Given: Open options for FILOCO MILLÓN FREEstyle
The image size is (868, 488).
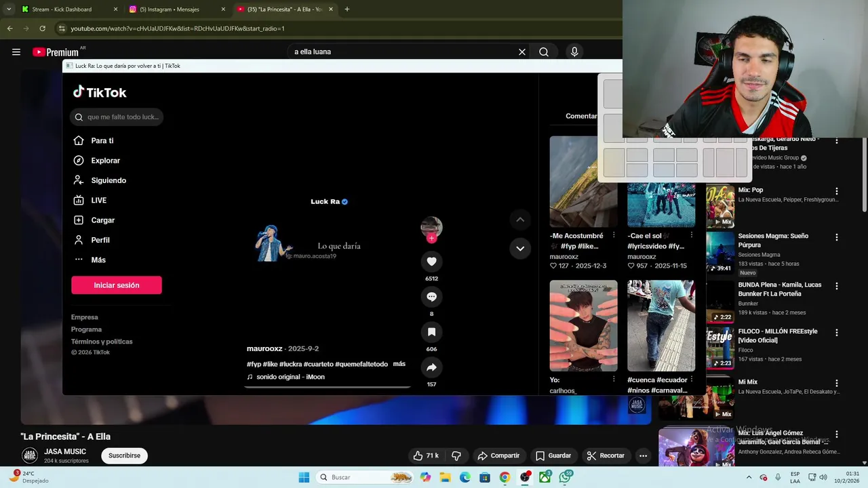Looking at the screenshot, I should (x=836, y=333).
